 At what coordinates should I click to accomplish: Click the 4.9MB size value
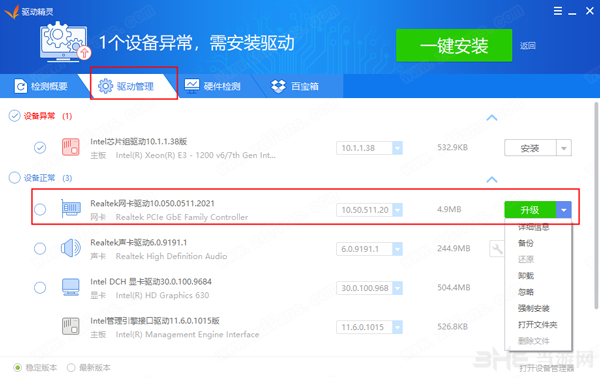[449, 210]
